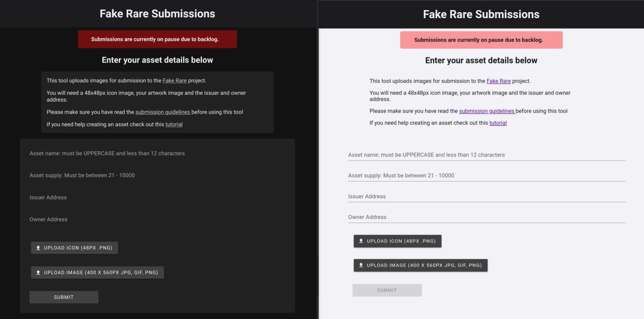
Task: Select Issuer Address field in light panel
Action: [x=487, y=196]
